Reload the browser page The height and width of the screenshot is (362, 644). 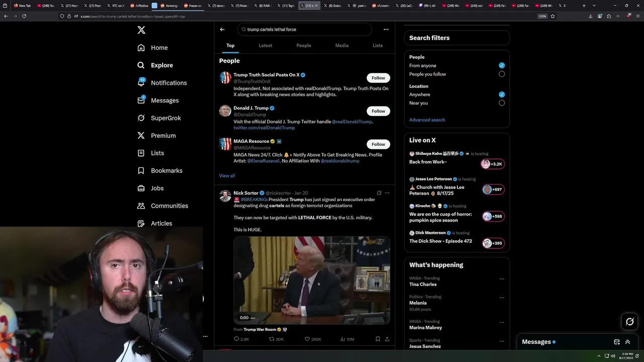click(x=24, y=16)
